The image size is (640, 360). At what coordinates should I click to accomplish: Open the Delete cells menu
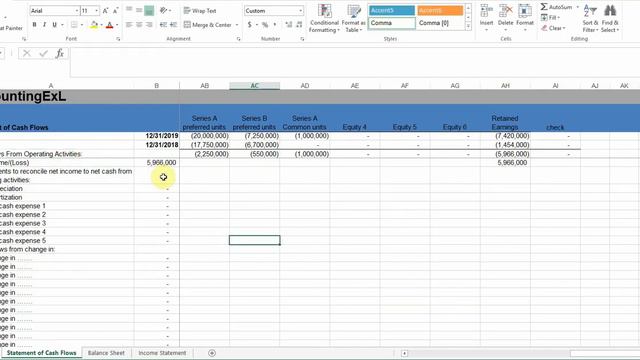[505, 18]
